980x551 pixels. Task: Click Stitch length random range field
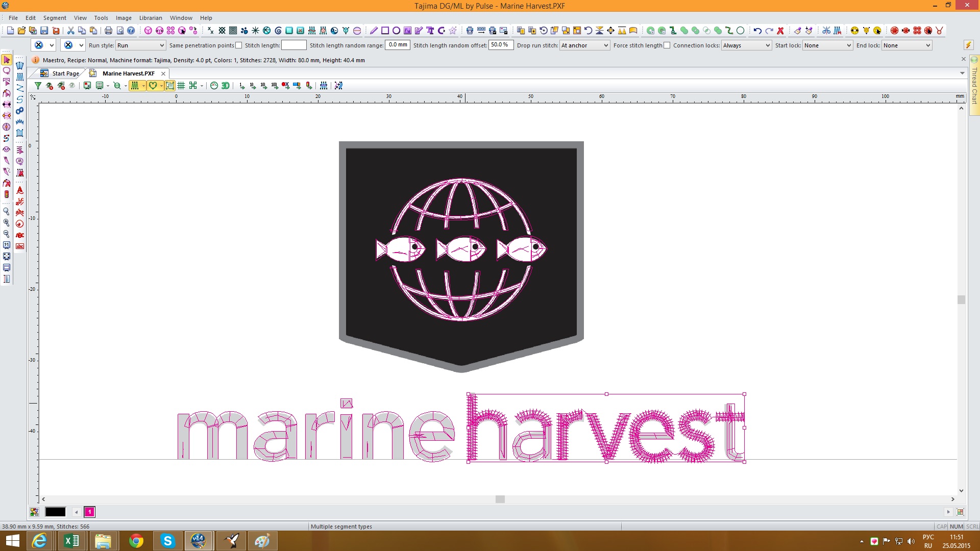point(398,45)
